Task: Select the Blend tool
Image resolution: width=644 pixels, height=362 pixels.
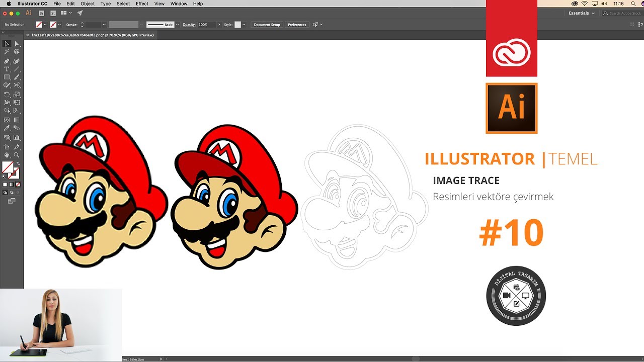Action: [17, 128]
